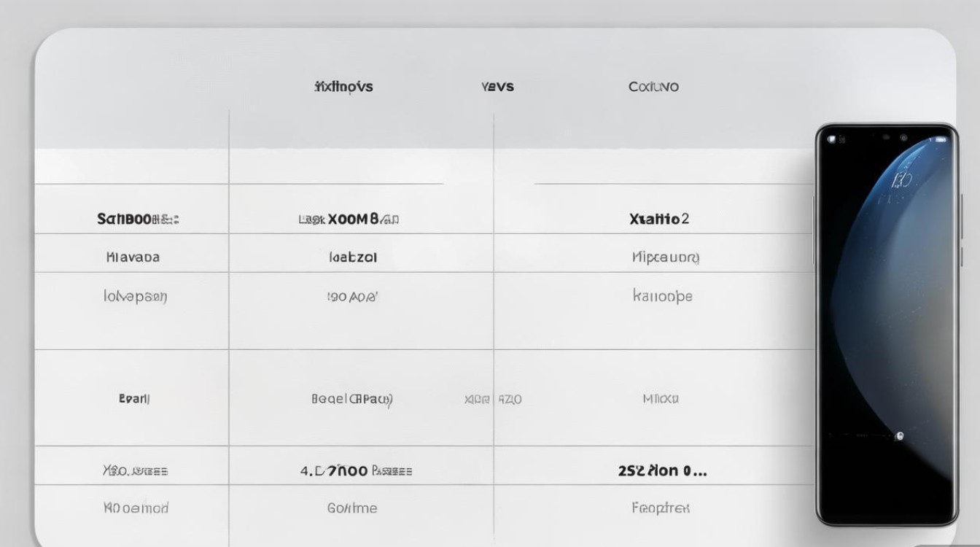Click the bold "Xtaiiio2" cell
Viewport: 980px width, 547px height.
pyautogui.click(x=658, y=219)
